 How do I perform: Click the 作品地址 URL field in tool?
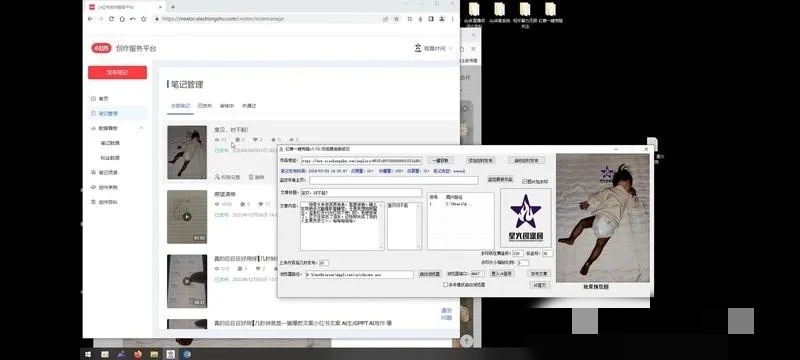(x=361, y=160)
